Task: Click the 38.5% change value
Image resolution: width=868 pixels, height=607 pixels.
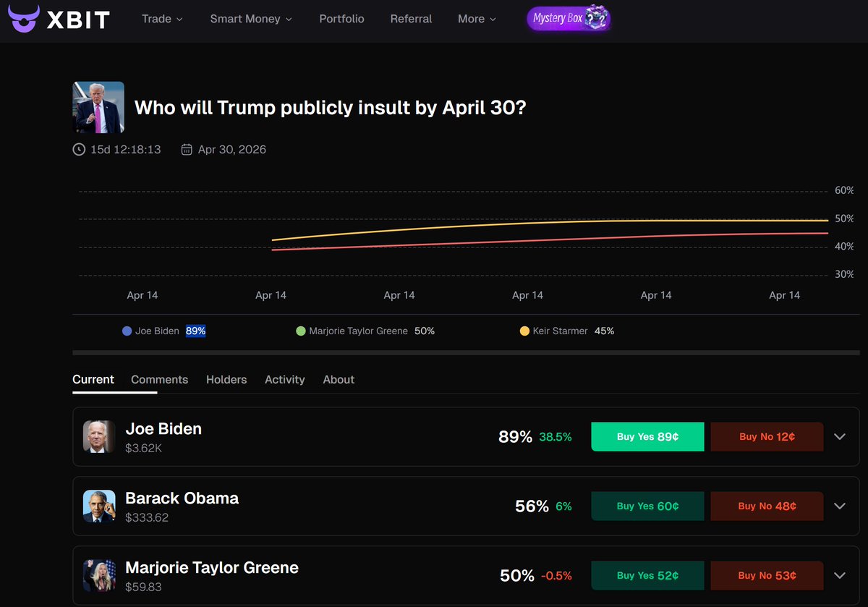Action: coord(556,436)
